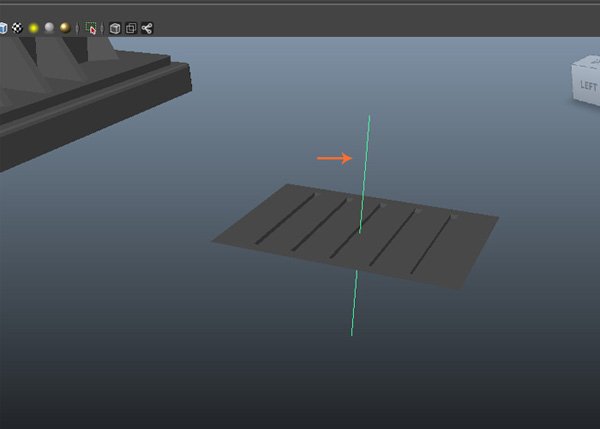Click the overlapping squares X-ray components icon
This screenshot has height=429, width=600.
click(131, 28)
